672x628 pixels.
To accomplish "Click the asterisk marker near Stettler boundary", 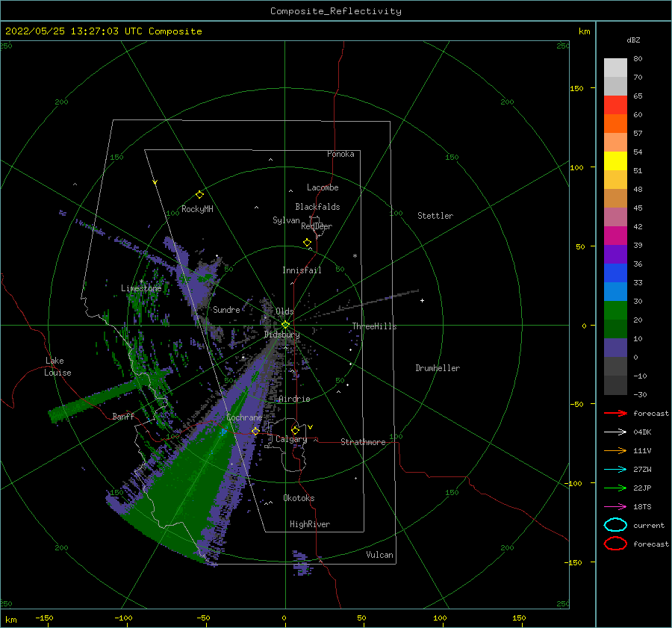I will pyautogui.click(x=355, y=256).
